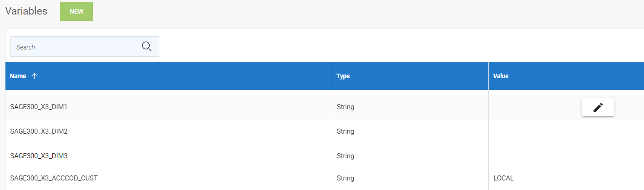644x190 pixels.
Task: Click the String type of SAGE300_X3_DIM2
Action: click(x=345, y=131)
